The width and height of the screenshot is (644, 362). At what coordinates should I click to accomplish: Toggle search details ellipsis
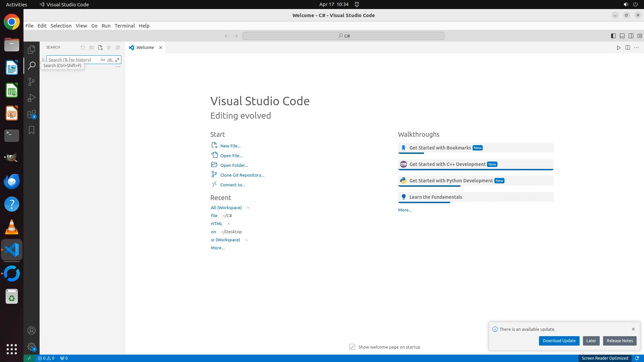click(118, 67)
